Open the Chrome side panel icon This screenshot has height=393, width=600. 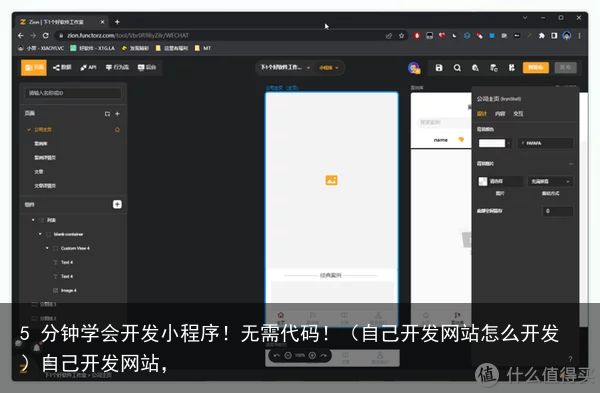pyautogui.click(x=554, y=36)
